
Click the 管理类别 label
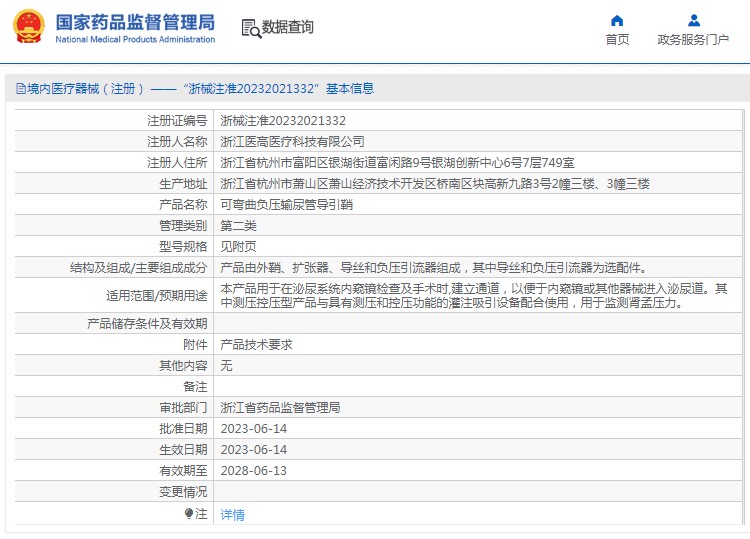[183, 226]
